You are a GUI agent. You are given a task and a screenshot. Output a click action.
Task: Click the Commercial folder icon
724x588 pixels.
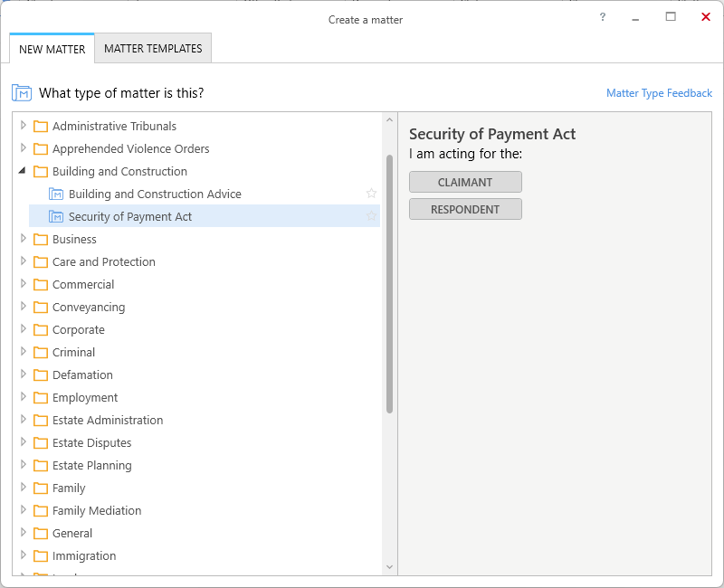[x=41, y=284]
